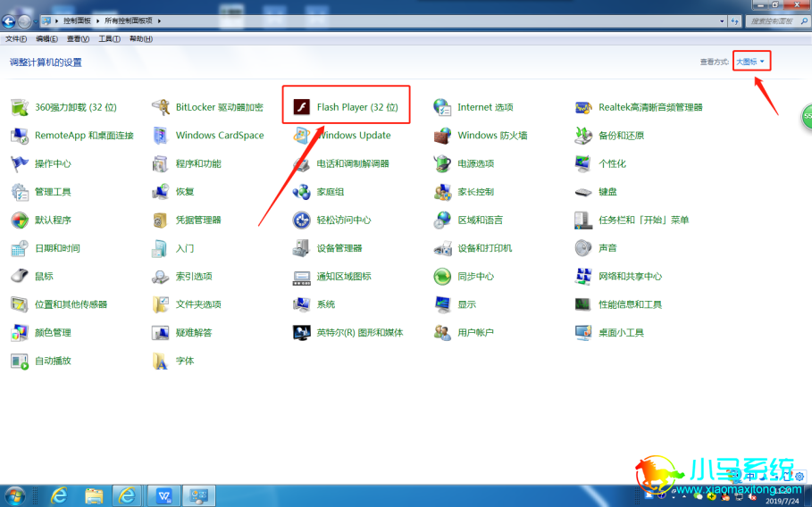Open 网络和共享中心 icon
This screenshot has width=812, height=507.
click(583, 277)
